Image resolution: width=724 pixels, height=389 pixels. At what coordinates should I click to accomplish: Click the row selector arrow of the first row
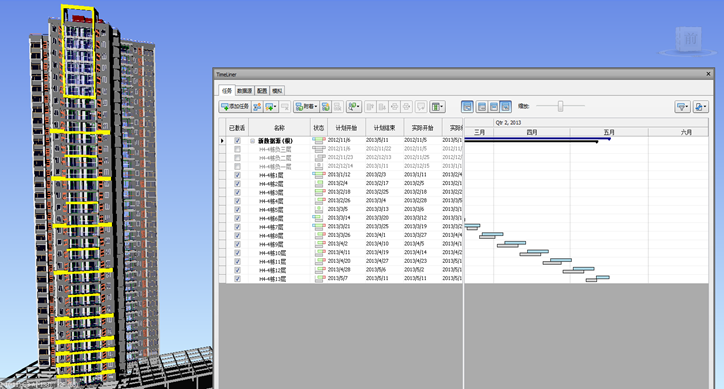[222, 140]
